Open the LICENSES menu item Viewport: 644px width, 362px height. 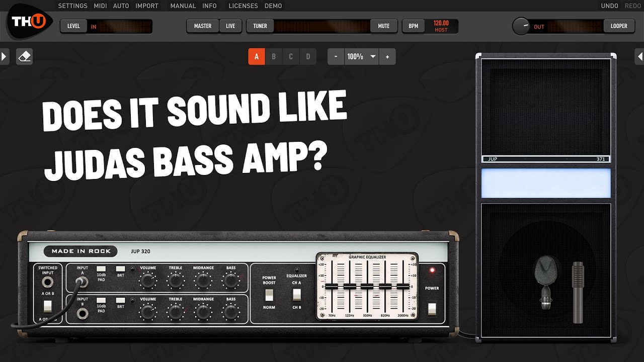(243, 6)
